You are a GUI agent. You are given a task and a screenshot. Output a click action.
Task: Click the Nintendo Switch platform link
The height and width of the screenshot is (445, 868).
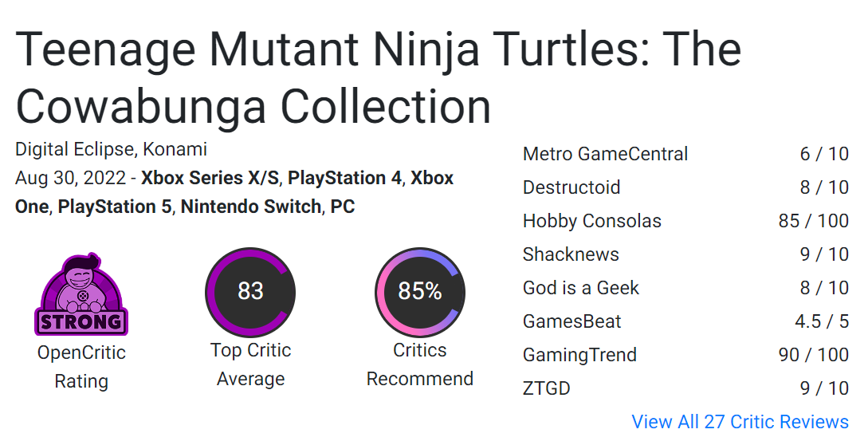(251, 207)
